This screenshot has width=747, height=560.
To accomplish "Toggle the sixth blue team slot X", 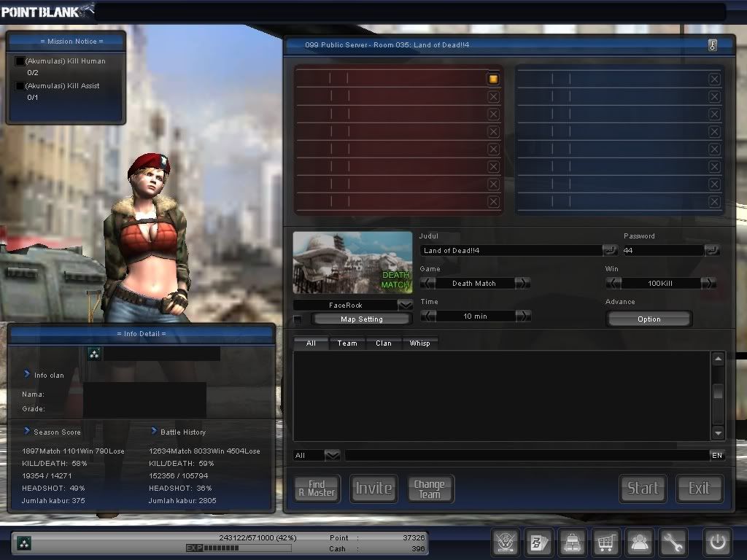I will (714, 167).
